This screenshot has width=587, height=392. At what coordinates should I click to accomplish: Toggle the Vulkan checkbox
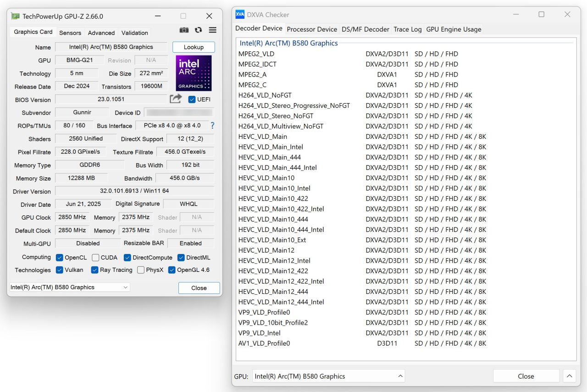[60, 270]
